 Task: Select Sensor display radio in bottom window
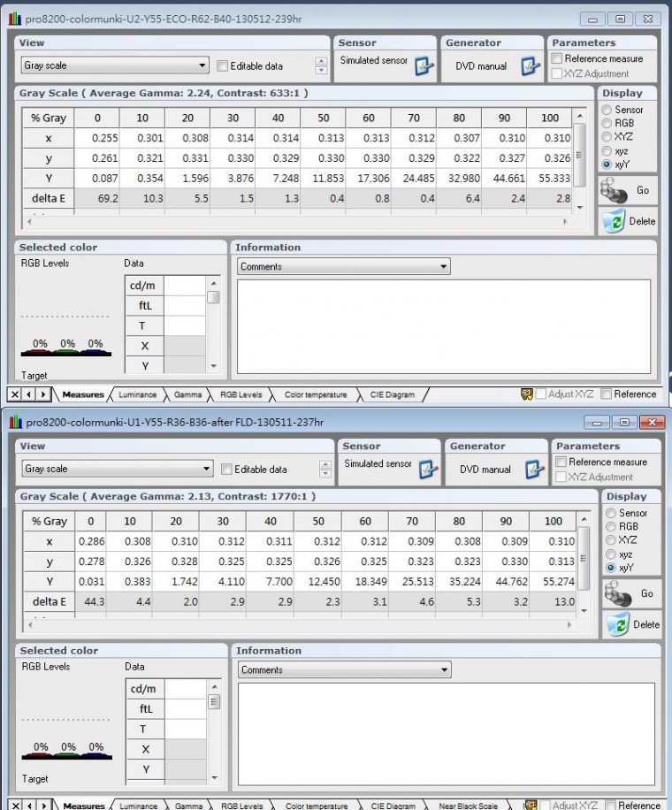click(x=611, y=514)
